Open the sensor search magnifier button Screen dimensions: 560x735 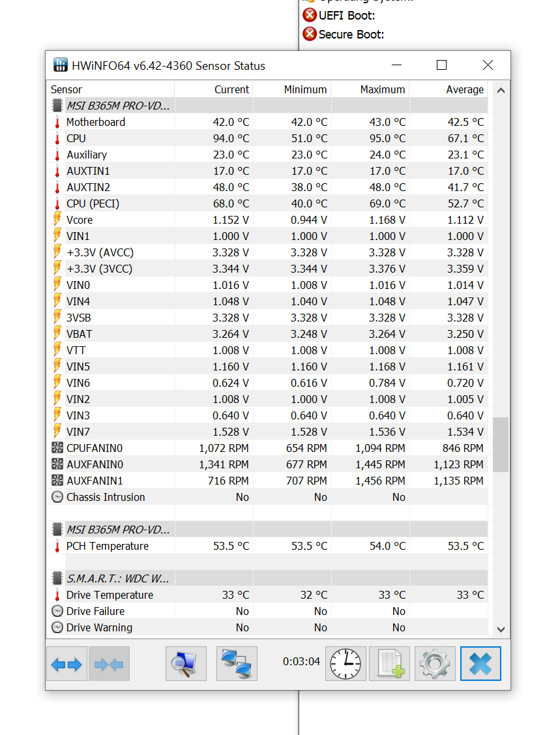click(x=186, y=664)
